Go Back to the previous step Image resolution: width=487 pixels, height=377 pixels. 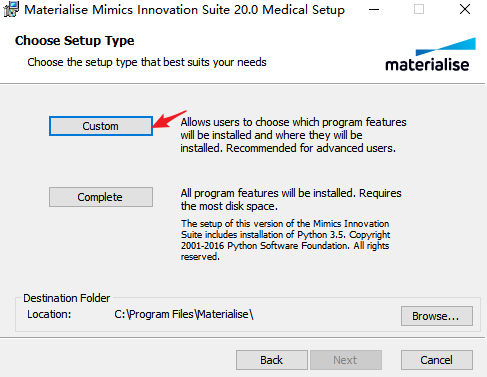tap(272, 360)
